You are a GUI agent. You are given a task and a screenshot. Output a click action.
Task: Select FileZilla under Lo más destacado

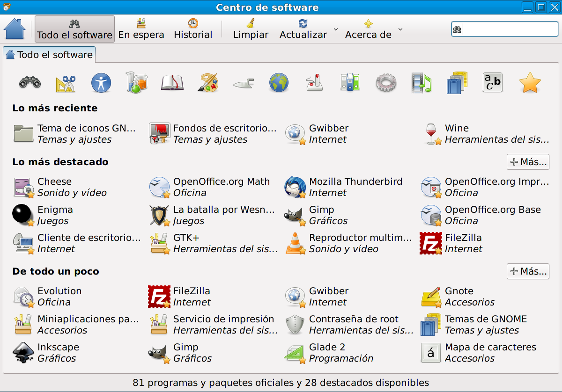[x=451, y=243]
